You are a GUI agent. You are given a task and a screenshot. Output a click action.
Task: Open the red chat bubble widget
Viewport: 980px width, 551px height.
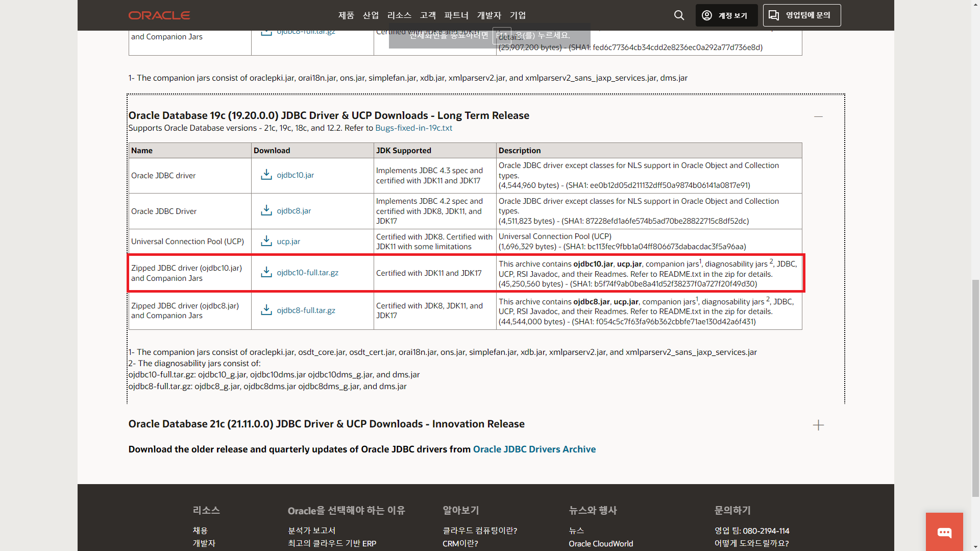click(944, 532)
